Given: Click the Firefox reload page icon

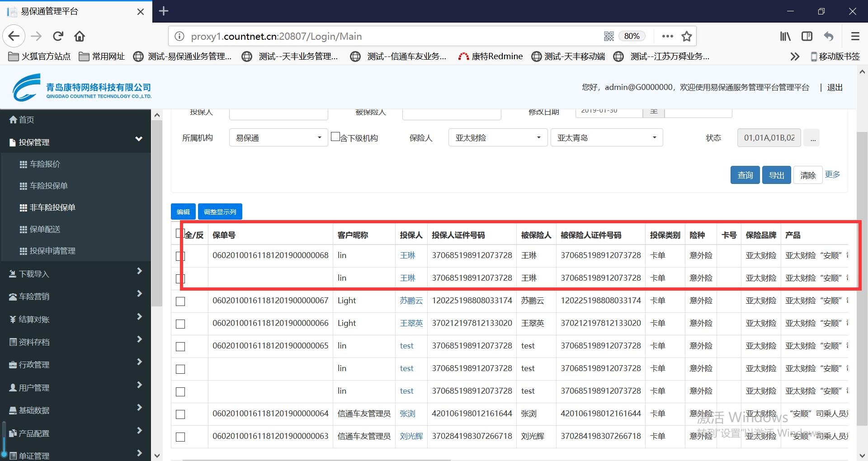Looking at the screenshot, I should coord(58,36).
